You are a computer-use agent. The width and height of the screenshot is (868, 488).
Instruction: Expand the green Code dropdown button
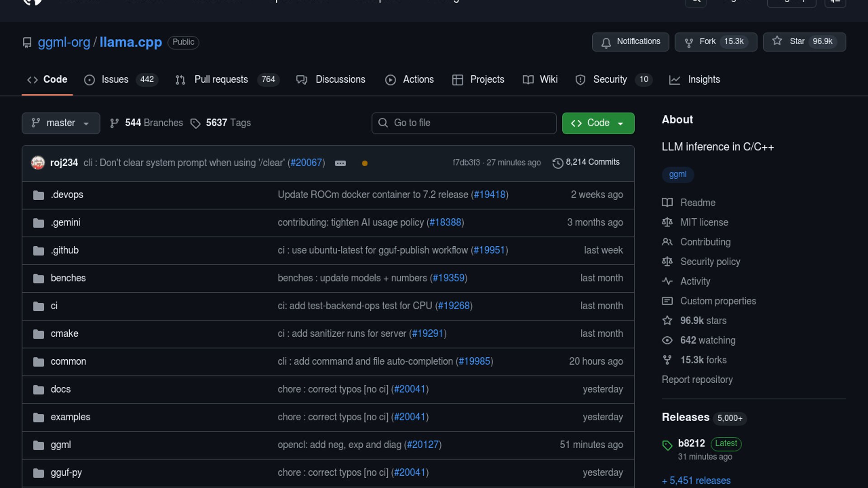[598, 123]
